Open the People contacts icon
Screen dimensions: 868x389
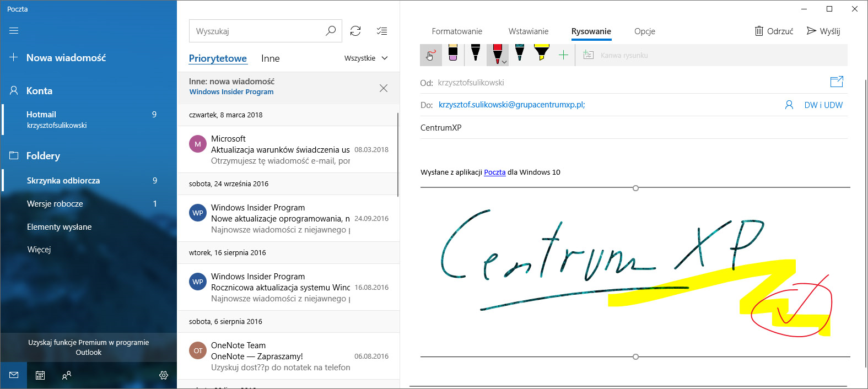[67, 375]
